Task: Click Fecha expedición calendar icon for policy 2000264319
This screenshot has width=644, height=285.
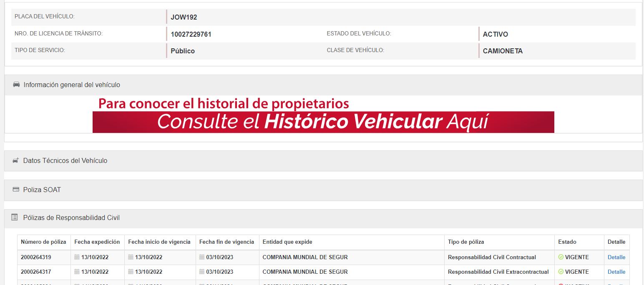Action: click(77, 257)
